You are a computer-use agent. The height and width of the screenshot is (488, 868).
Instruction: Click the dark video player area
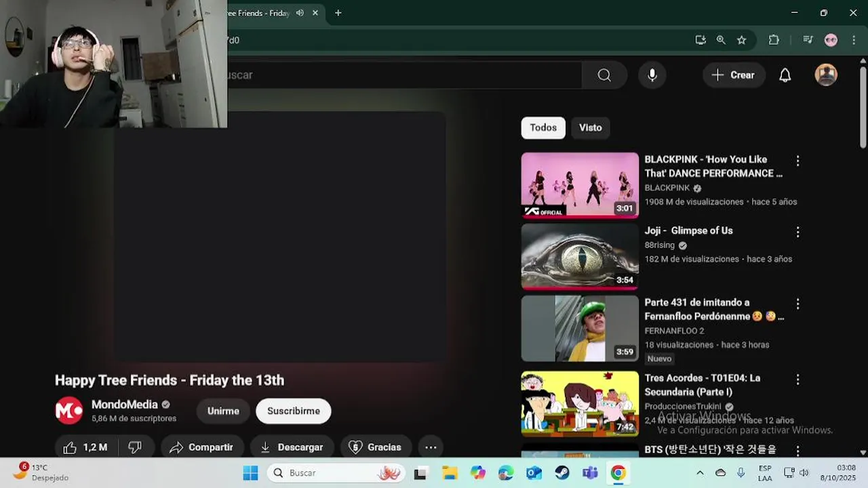[x=279, y=237]
